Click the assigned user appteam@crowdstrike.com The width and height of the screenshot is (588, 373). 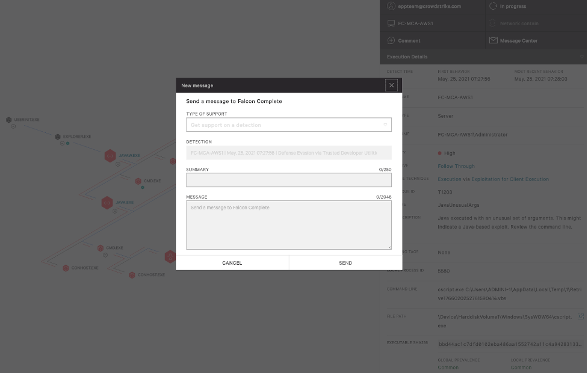[x=429, y=7]
